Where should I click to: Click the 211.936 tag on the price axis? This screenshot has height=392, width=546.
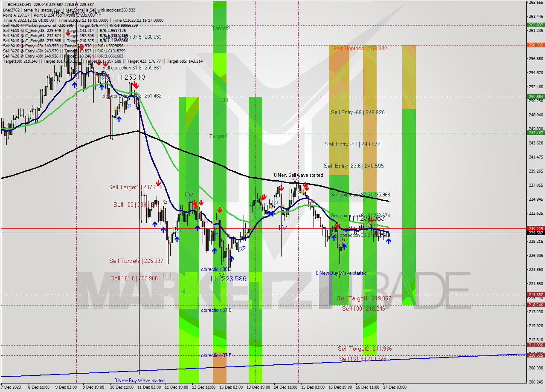point(536,345)
